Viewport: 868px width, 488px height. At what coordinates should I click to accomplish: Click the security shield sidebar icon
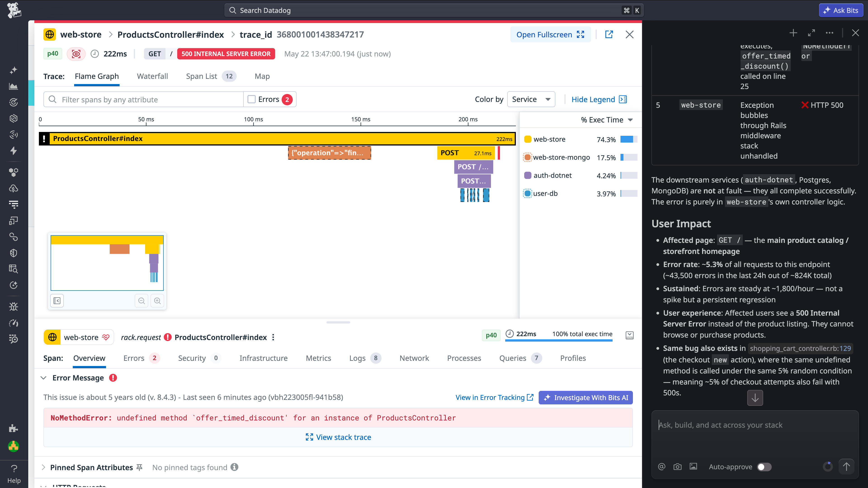(14, 253)
